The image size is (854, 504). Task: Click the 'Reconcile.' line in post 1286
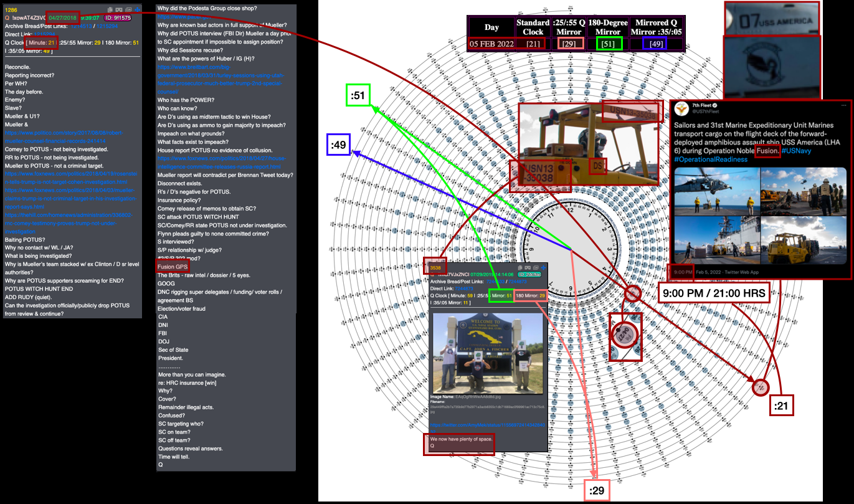17,67
